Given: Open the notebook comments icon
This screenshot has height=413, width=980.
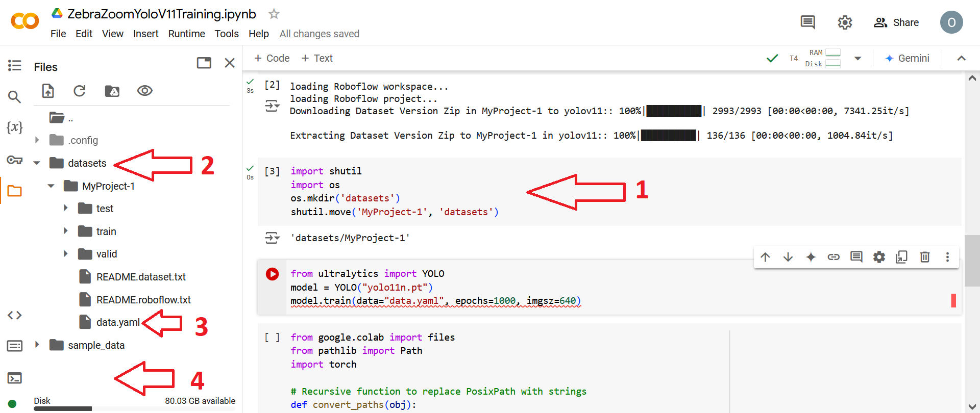Looking at the screenshot, I should tap(807, 22).
